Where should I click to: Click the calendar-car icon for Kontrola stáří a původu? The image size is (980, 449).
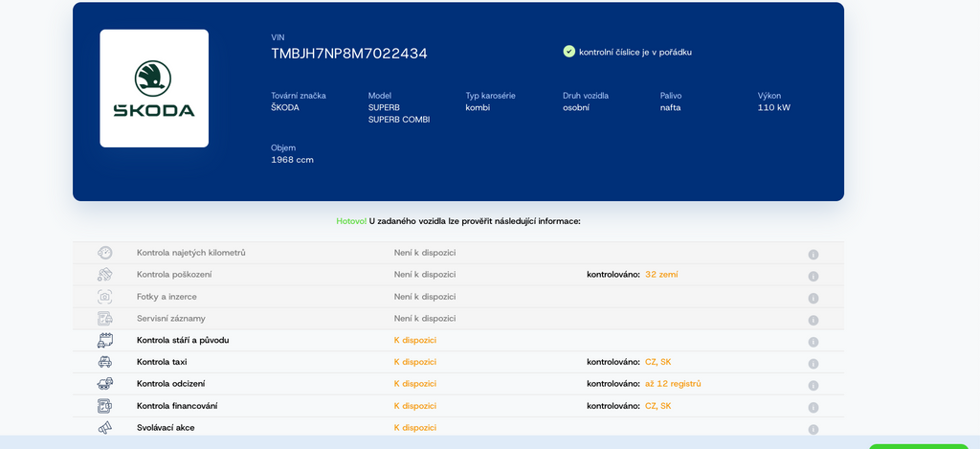(x=105, y=340)
